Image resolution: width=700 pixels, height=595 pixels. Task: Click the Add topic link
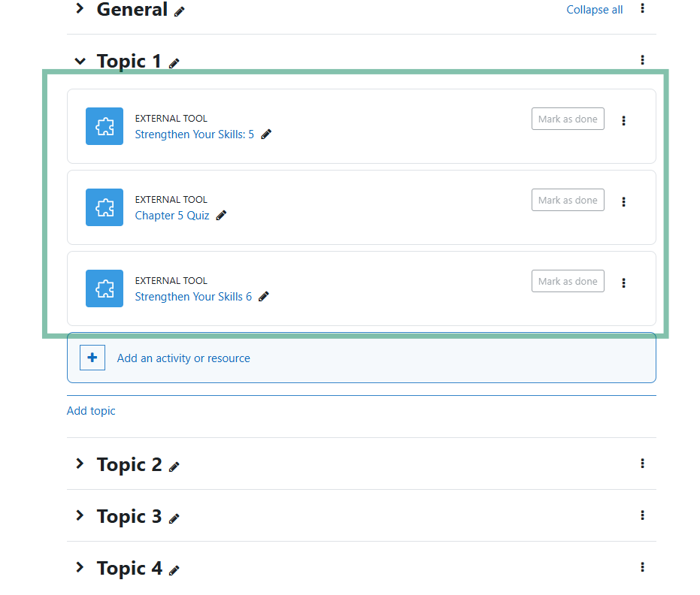click(91, 411)
